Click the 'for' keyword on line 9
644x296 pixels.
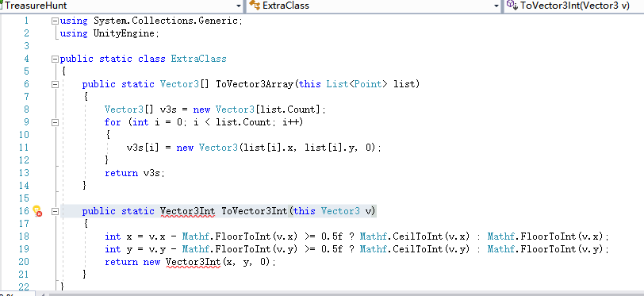tap(113, 122)
